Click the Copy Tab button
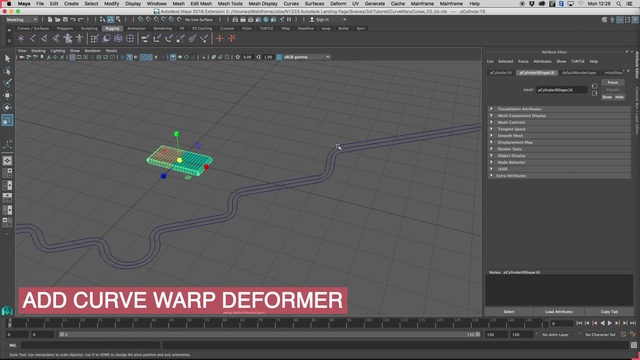Screen dimensions: 640x360 (x=609, y=312)
